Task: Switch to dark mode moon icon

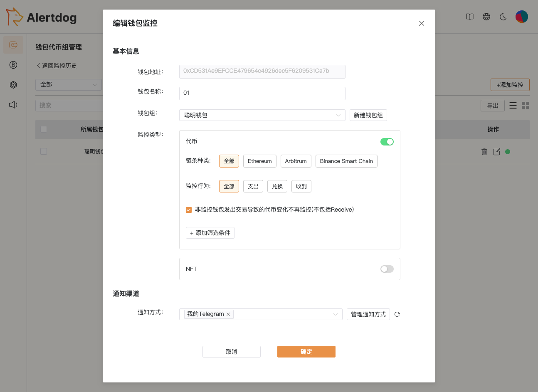Action: click(503, 17)
